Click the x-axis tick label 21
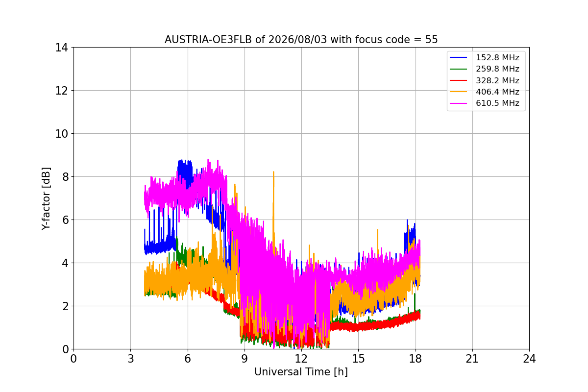 point(472,359)
